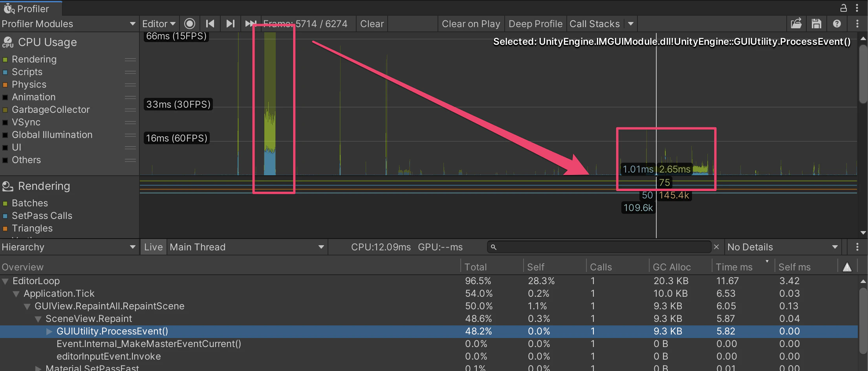This screenshot has height=371, width=868.
Task: Open the Call Stacks options arrow
Action: (630, 24)
